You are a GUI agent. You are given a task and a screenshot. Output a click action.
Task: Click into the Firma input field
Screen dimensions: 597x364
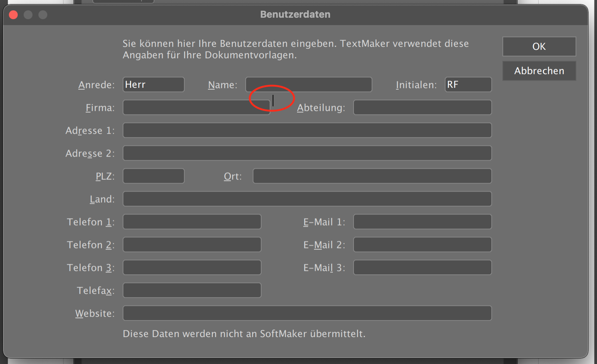pos(197,107)
